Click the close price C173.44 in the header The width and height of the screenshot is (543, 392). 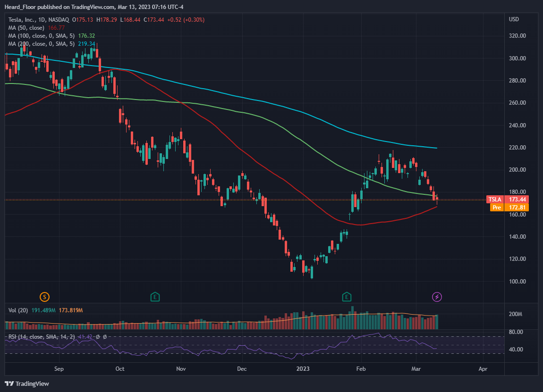154,20
